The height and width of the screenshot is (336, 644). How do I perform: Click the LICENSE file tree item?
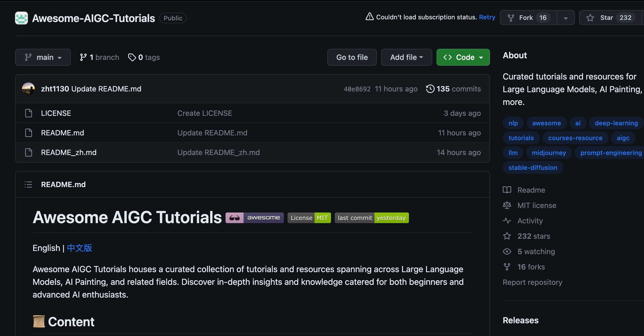[x=56, y=113]
